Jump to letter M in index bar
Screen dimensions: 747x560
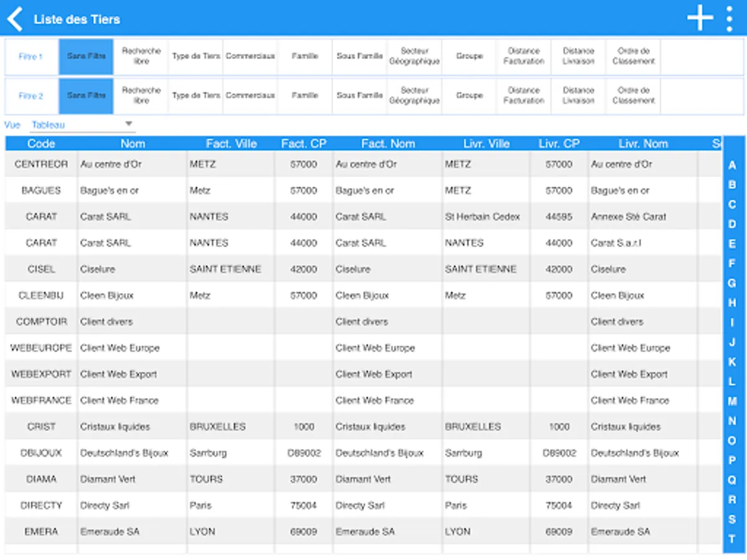tap(732, 401)
